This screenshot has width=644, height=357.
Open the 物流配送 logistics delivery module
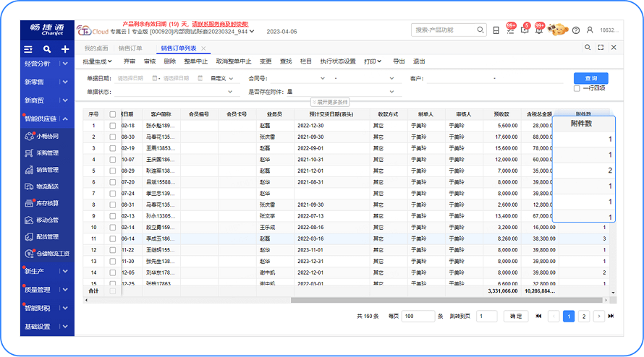(47, 186)
